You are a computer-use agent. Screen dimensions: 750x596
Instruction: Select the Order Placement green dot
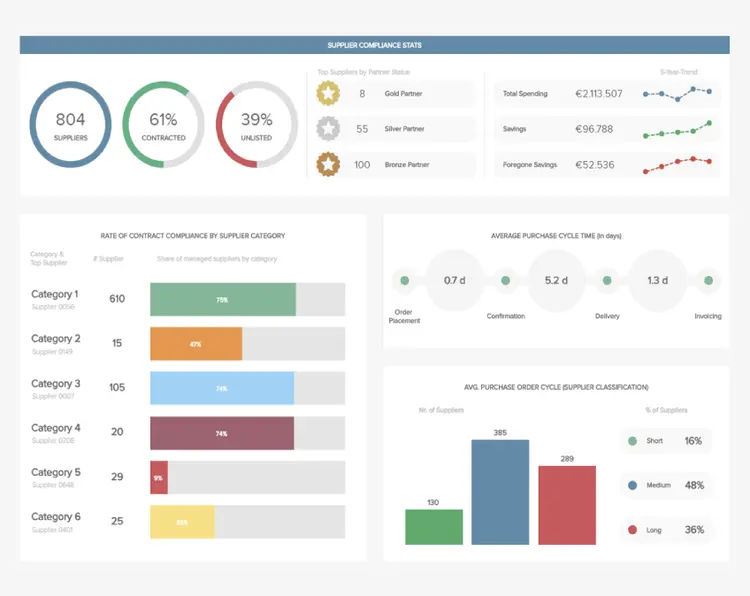coord(405,280)
